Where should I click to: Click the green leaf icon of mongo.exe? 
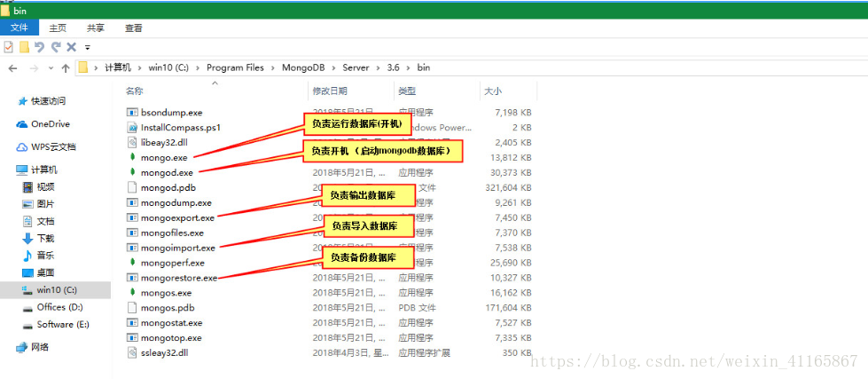(132, 157)
